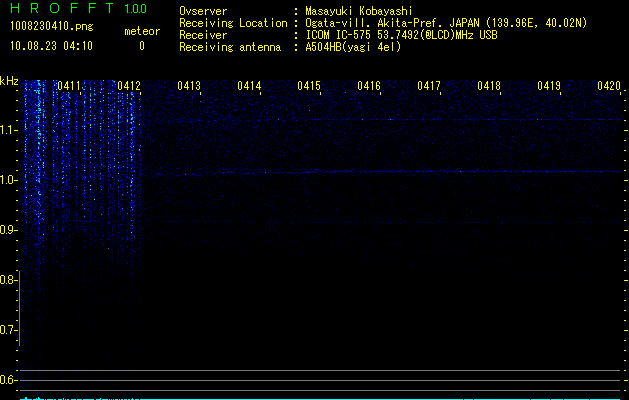Click the Receiving antenna label

pyautogui.click(x=230, y=47)
